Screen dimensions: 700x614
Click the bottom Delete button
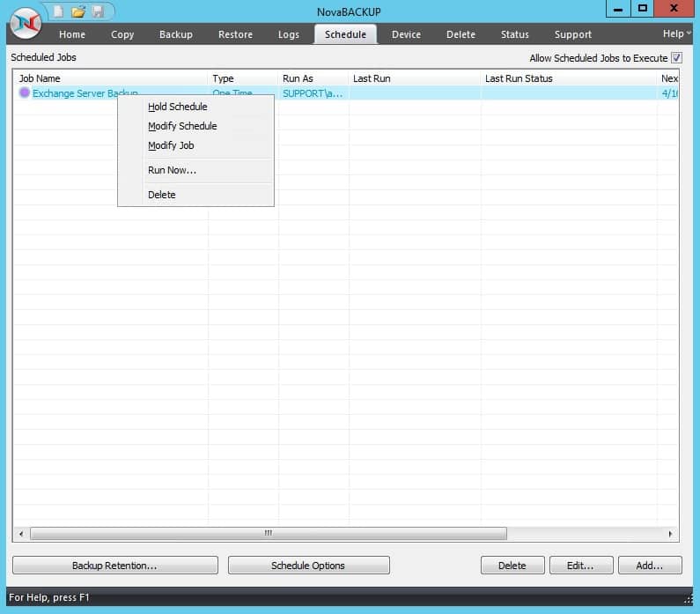coord(512,566)
